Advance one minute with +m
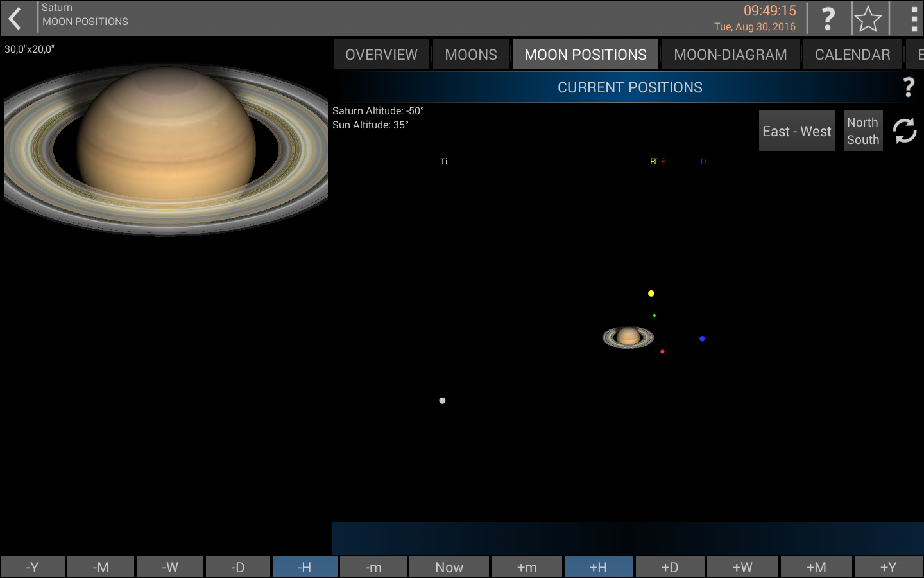The image size is (924, 578). click(x=527, y=567)
